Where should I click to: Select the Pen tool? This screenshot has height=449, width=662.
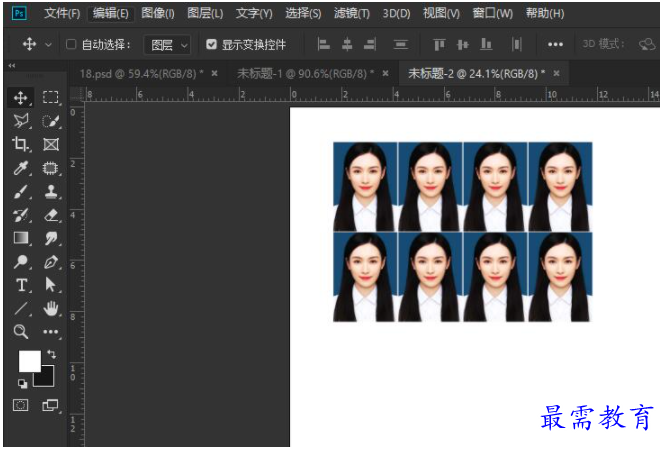tap(51, 262)
